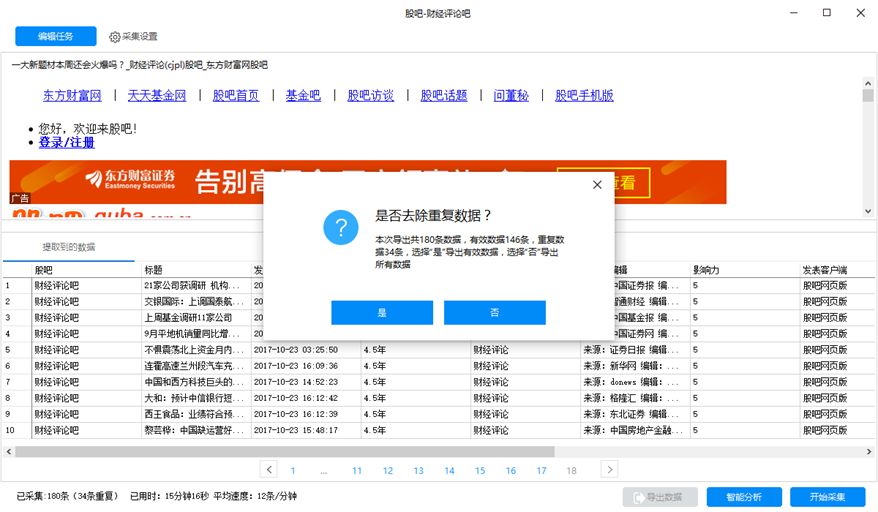The width and height of the screenshot is (878, 512).
Task: Click the 影响力 column header
Action: tap(745, 270)
